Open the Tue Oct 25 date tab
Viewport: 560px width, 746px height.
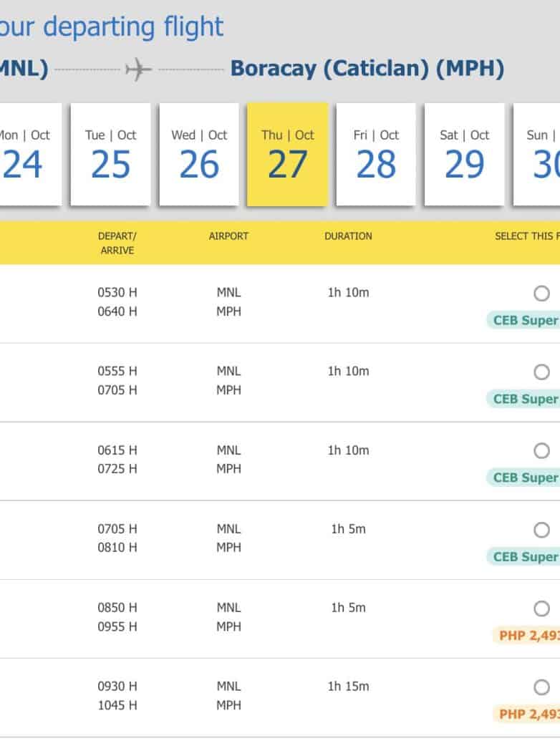(110, 155)
